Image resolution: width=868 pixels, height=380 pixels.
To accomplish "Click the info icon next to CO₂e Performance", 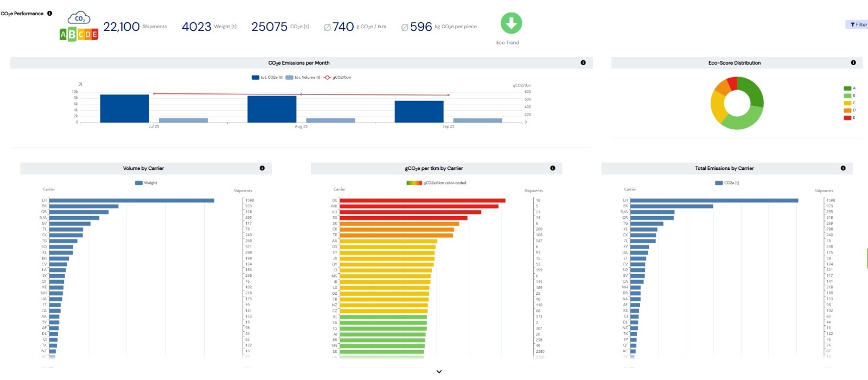I will [x=49, y=14].
